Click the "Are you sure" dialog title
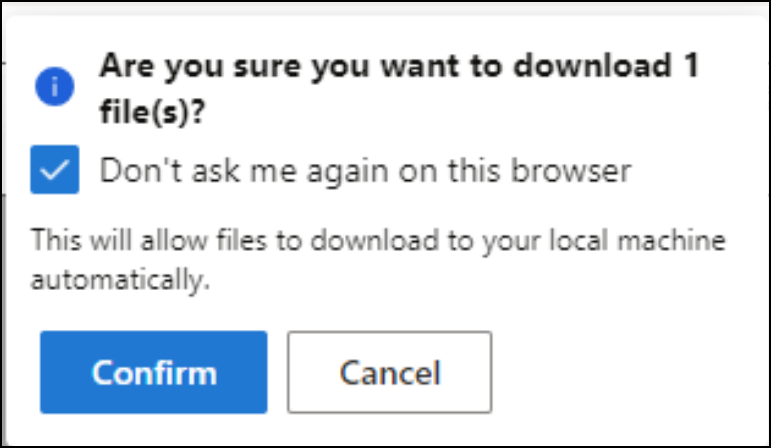 (398, 70)
